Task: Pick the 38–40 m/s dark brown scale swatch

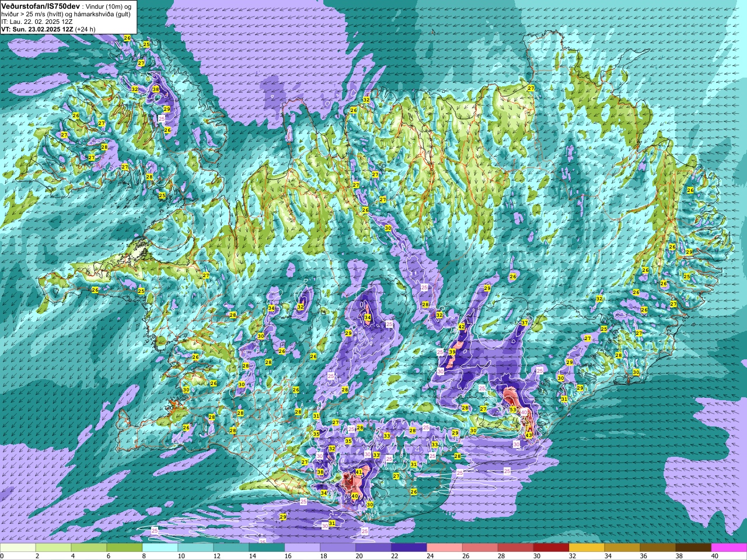Action: pos(694,548)
